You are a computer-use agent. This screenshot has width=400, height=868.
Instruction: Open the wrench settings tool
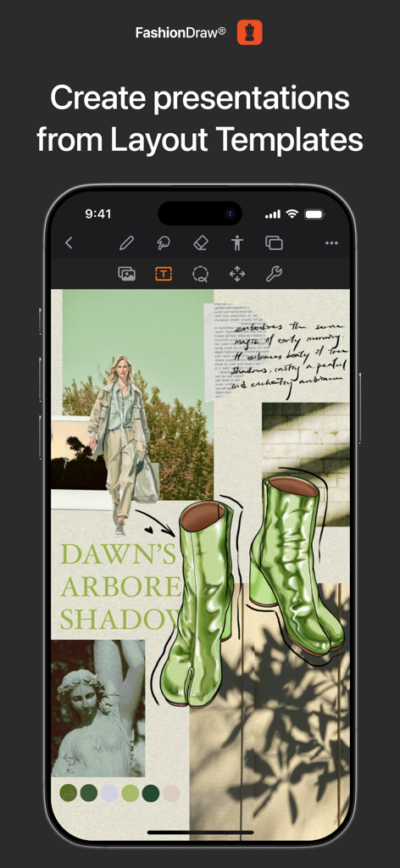pos(274,274)
